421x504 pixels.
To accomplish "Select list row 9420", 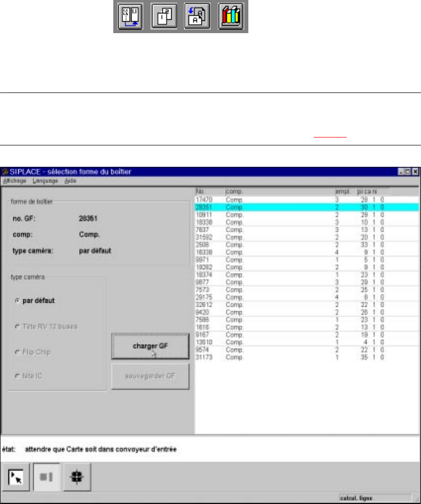I will [x=307, y=313].
